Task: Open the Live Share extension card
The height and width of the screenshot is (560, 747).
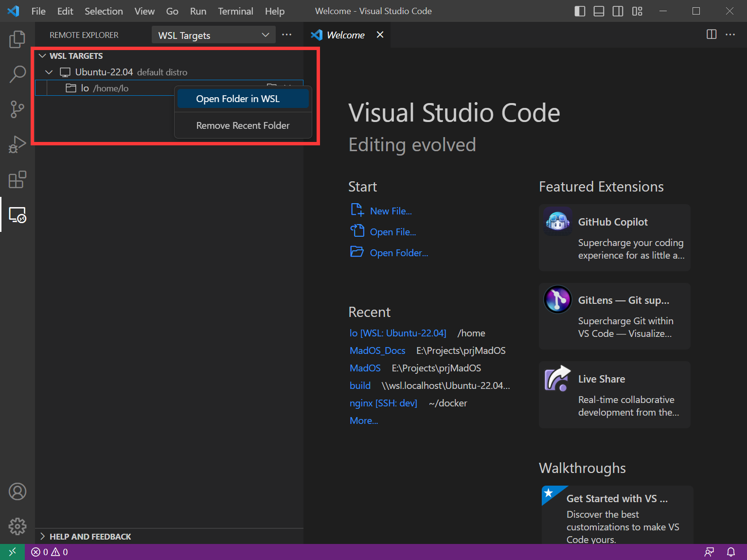Action: click(x=615, y=395)
